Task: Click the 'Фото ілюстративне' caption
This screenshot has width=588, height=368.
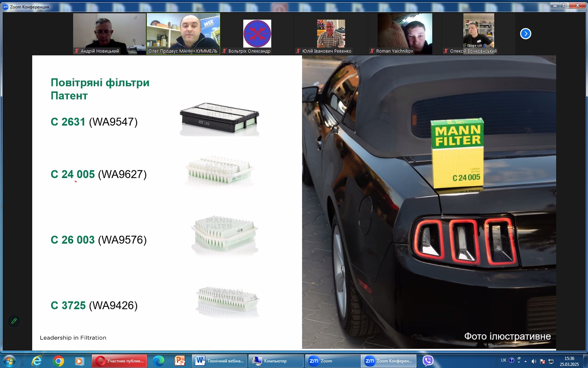Action: point(507,336)
